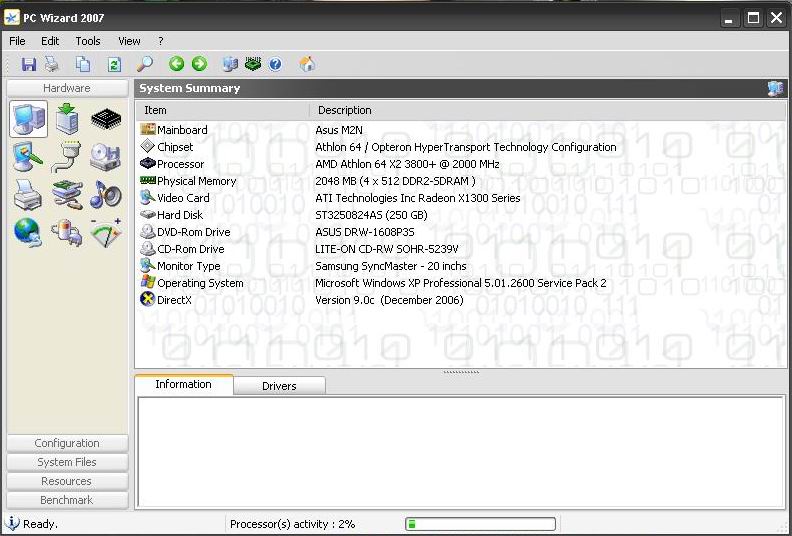Image resolution: width=792 pixels, height=536 pixels.
Task: Click the Hardware category button
Action: [67, 88]
